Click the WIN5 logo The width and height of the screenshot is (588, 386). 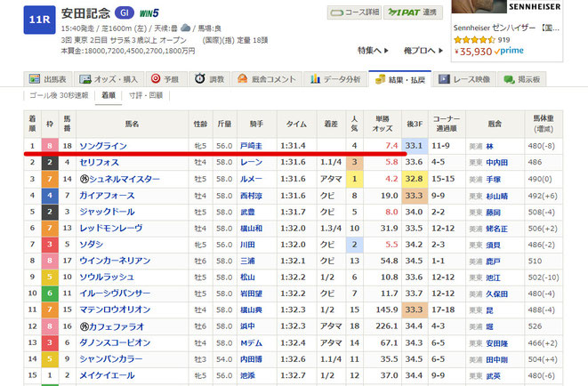[x=149, y=14]
